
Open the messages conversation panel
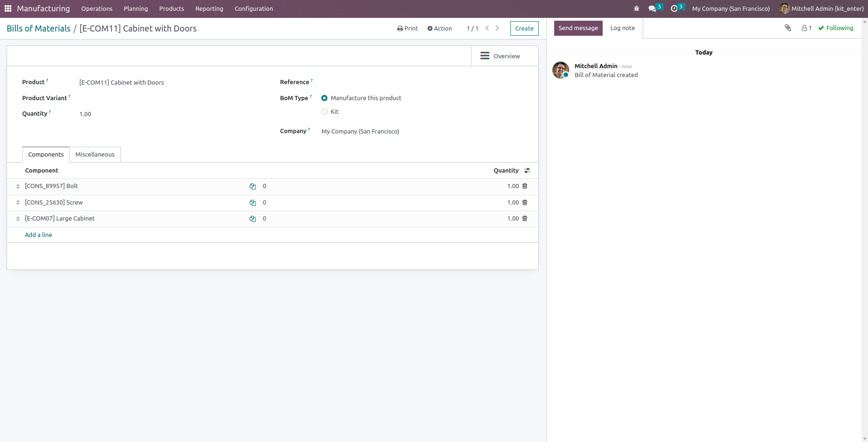point(653,8)
